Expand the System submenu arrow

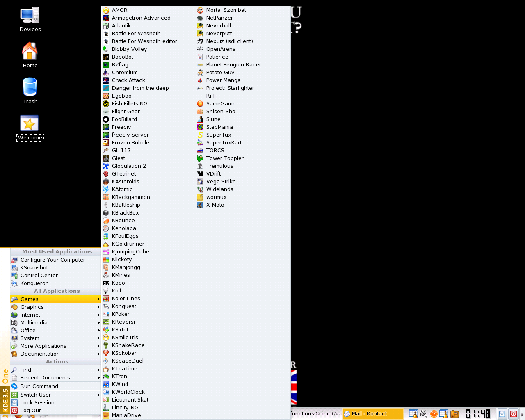pos(99,338)
